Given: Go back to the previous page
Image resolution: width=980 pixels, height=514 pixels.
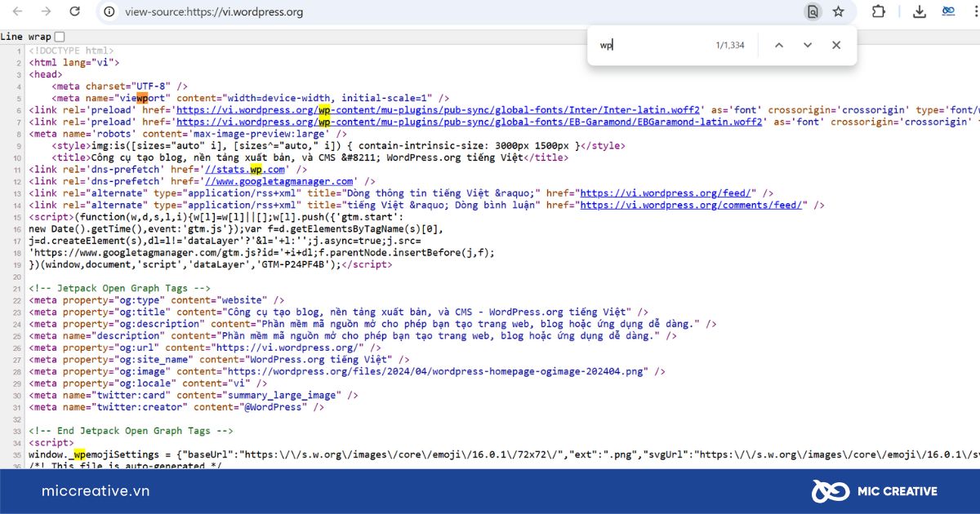Looking at the screenshot, I should pos(17,11).
